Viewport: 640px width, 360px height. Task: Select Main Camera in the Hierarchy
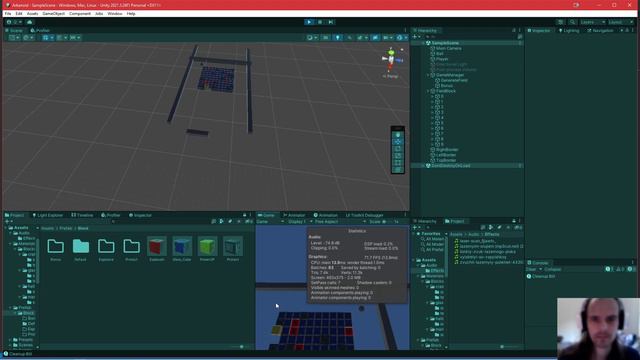[449, 48]
